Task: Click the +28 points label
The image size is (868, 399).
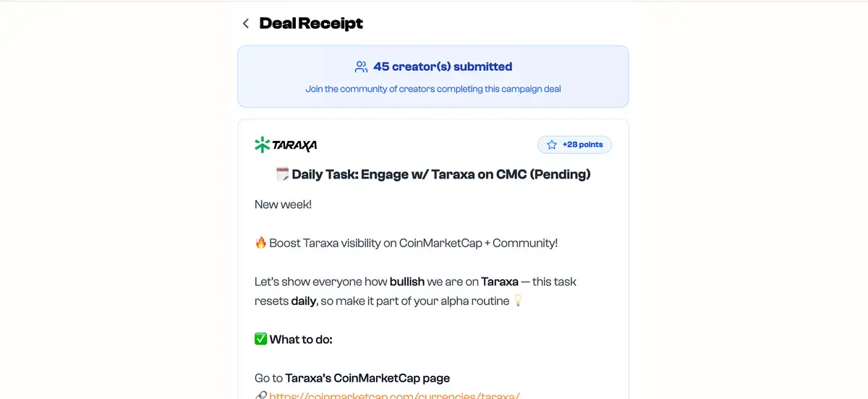Action: tap(582, 145)
